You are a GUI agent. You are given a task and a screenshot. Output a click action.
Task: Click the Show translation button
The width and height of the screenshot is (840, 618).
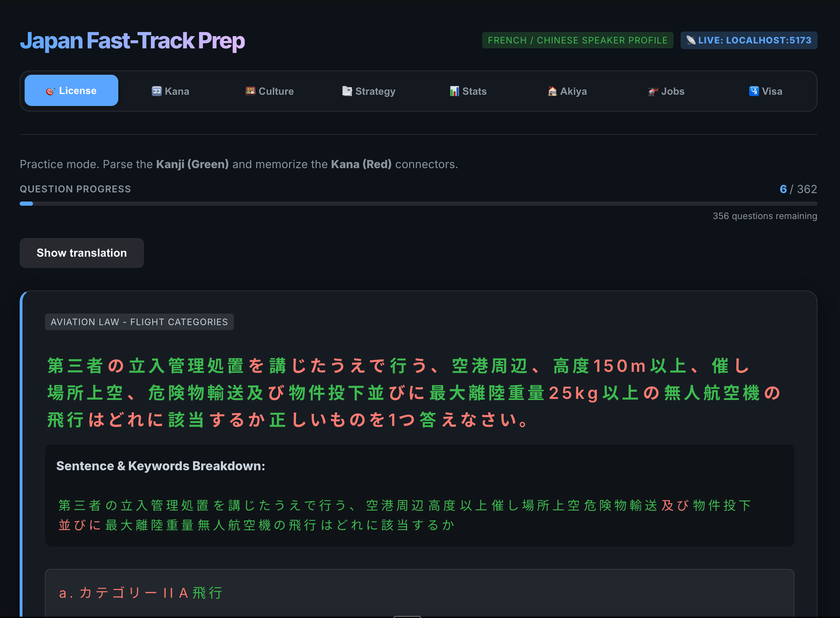click(82, 253)
